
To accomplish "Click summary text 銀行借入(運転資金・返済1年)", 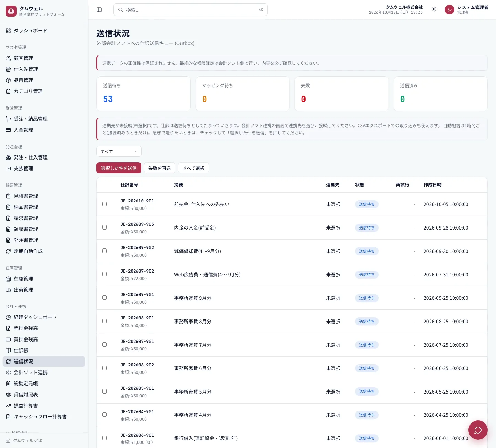I will (206, 438).
